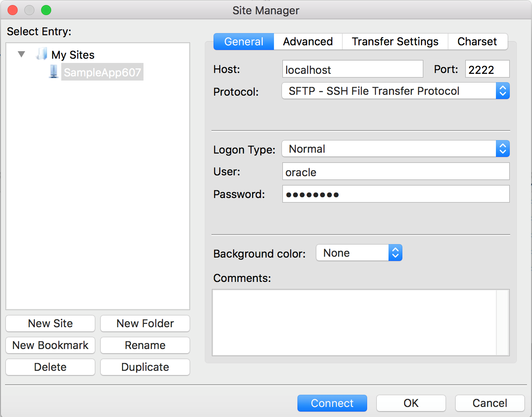Click inside the Comments text area
The image size is (532, 417).
[x=354, y=323]
